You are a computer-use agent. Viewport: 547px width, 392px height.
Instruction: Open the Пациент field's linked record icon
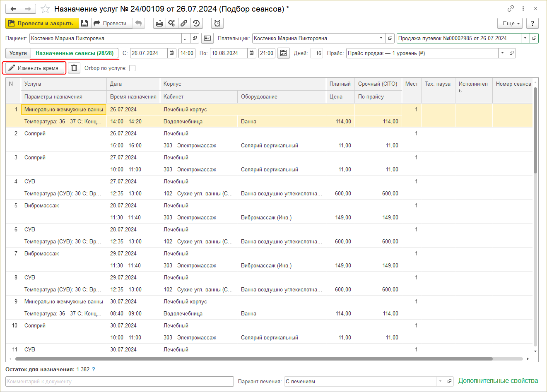pos(195,38)
